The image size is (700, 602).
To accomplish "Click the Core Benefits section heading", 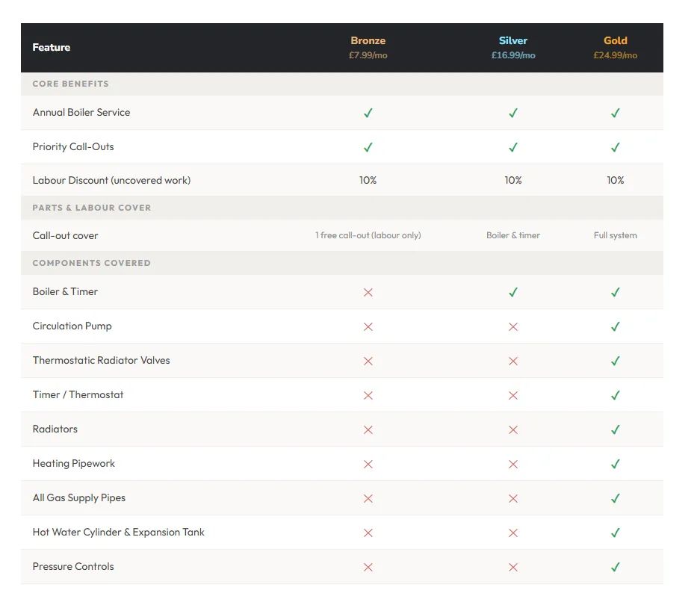I will 70,84.
